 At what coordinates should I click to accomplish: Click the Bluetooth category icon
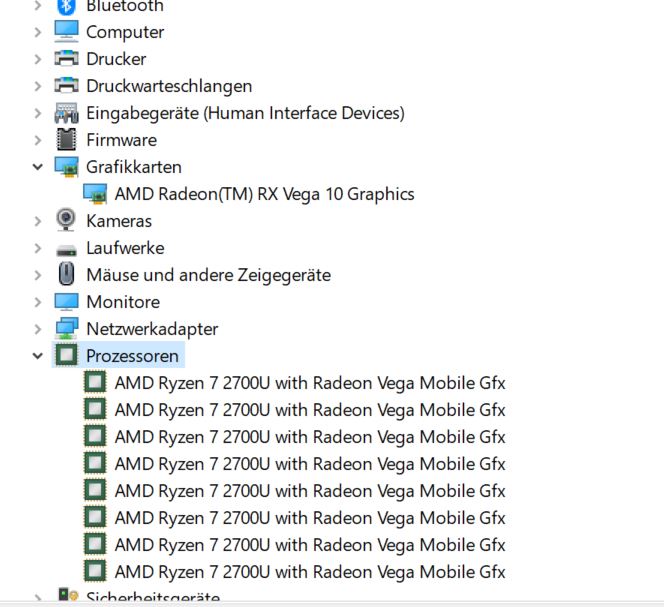click(x=66, y=6)
